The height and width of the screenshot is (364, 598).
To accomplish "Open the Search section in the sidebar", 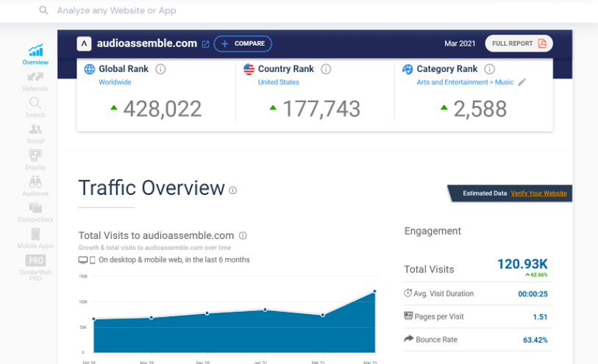I will point(35,108).
